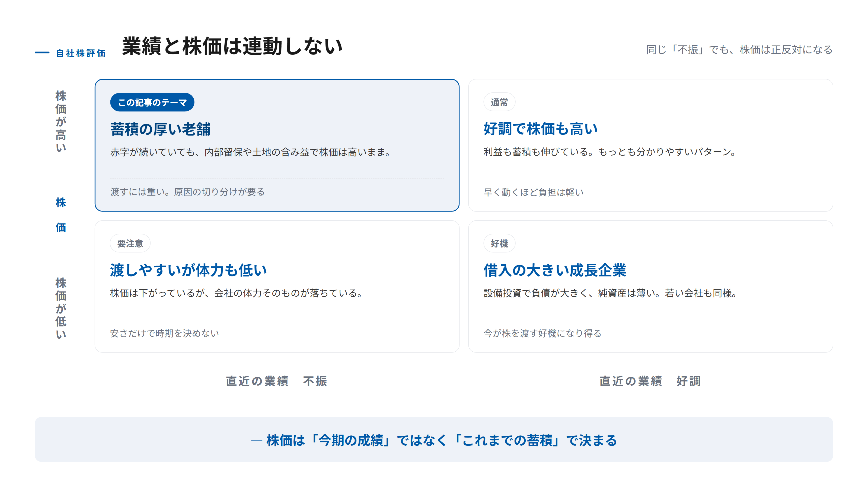This screenshot has height=488, width=868.
Task: Click text 「設備投資で負債が大きく、純資産は薄い。若い会社も同様。」
Action: pyautogui.click(x=610, y=293)
